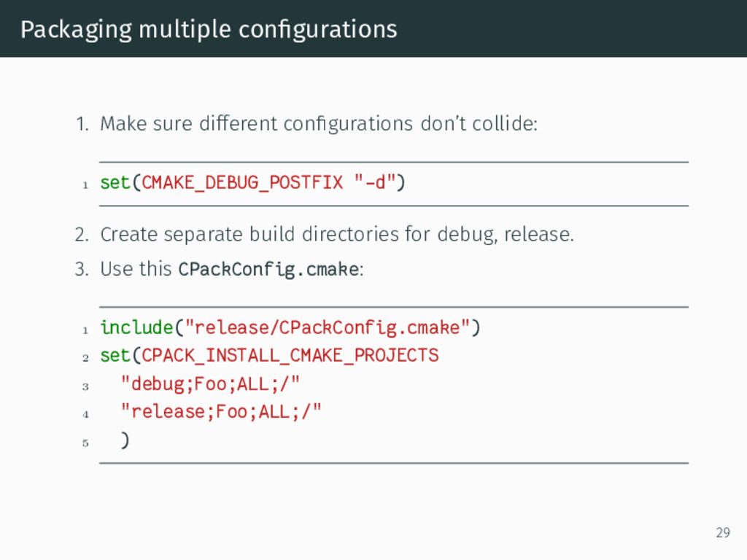Click the CMAKE_DEBUG_POSTFIX variable name
Viewport: 747px width, 560px height.
click(x=242, y=183)
